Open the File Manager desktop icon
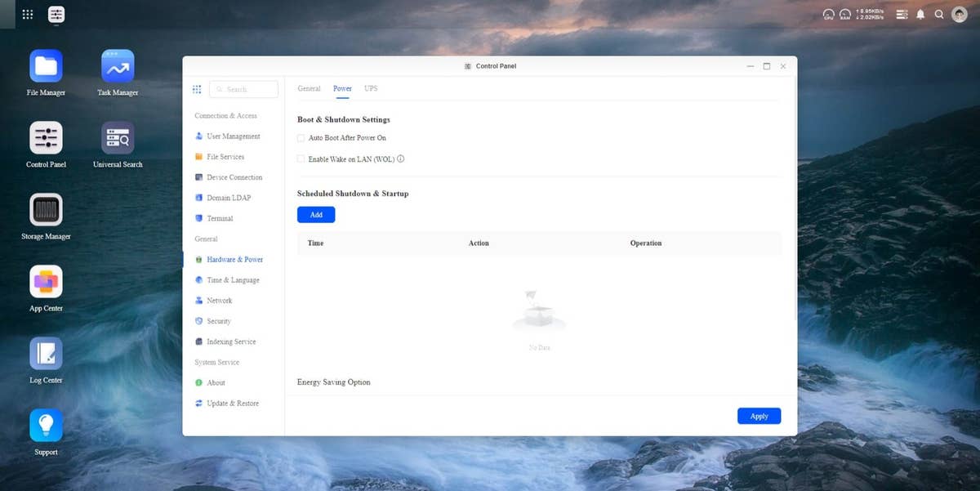The height and width of the screenshot is (491, 980). click(46, 66)
